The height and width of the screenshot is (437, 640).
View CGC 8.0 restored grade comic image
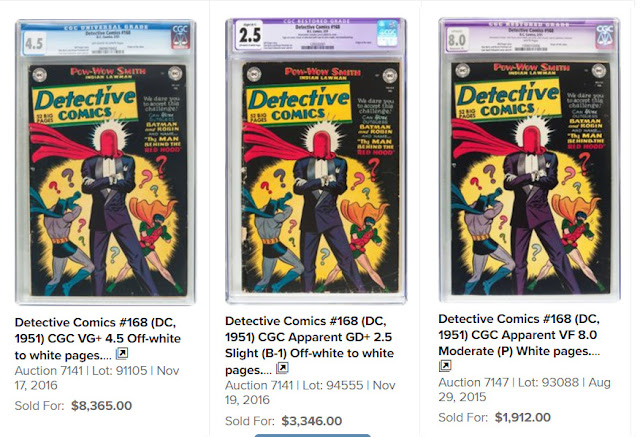pos(529,160)
